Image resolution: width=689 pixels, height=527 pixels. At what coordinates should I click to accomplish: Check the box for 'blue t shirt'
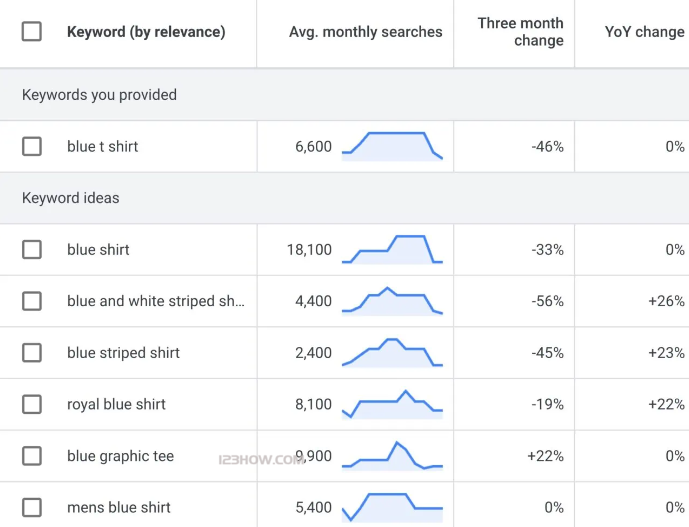[x=32, y=147]
